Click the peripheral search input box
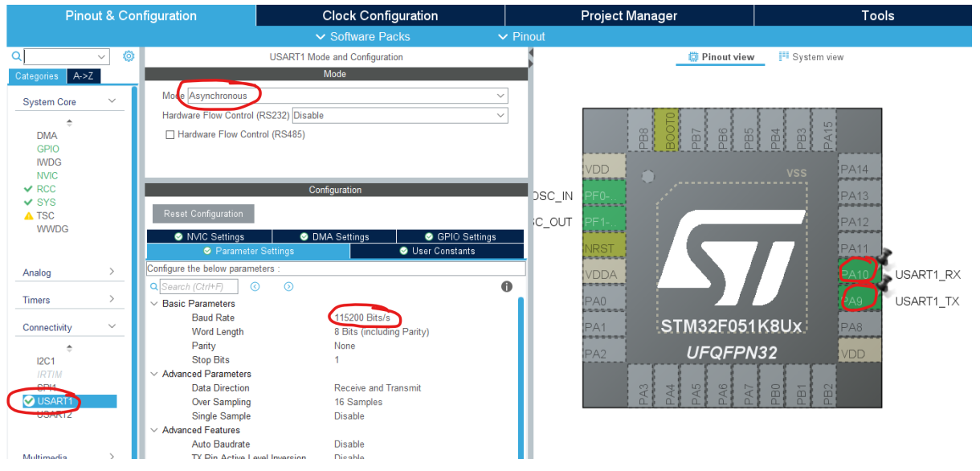Screen dimensions: 980x471 pyautogui.click(x=60, y=57)
